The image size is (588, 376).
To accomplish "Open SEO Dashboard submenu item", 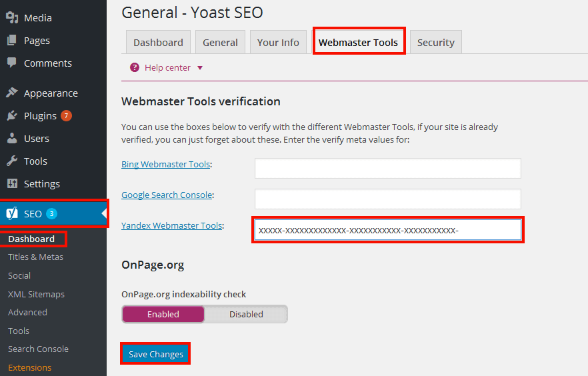I will tap(31, 239).
